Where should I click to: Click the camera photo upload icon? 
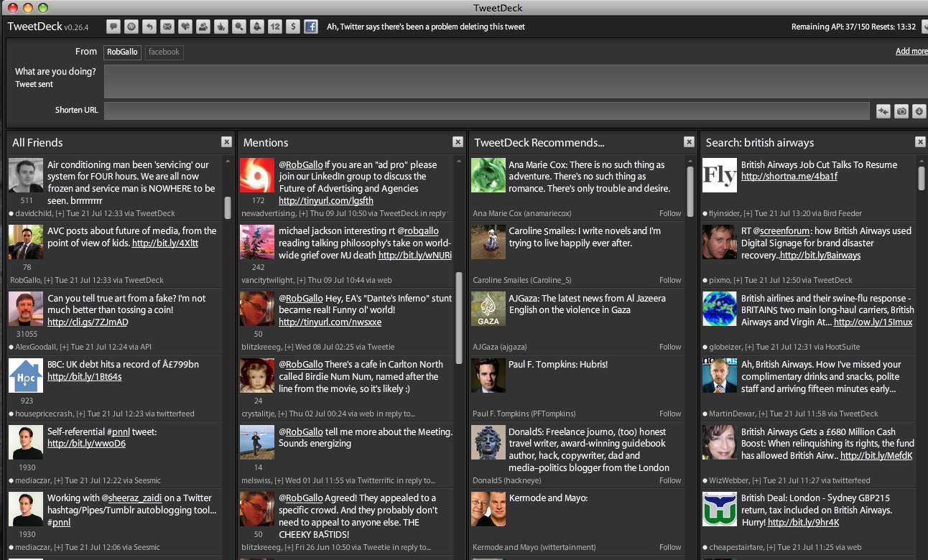(901, 111)
